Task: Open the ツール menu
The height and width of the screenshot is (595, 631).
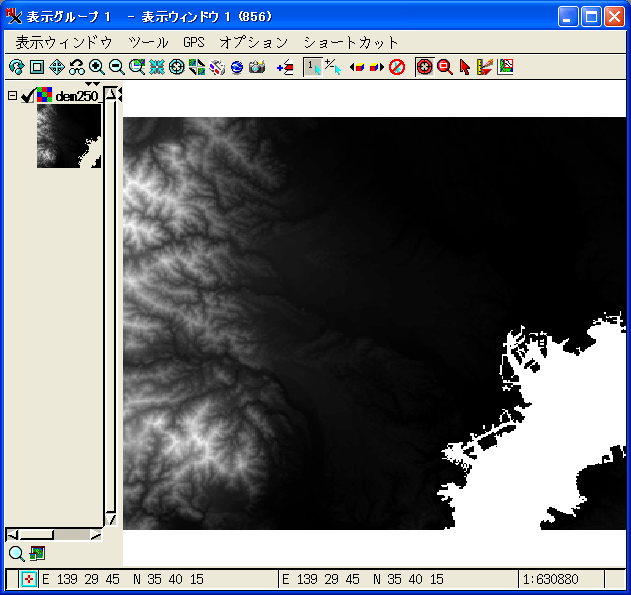Action: [148, 42]
